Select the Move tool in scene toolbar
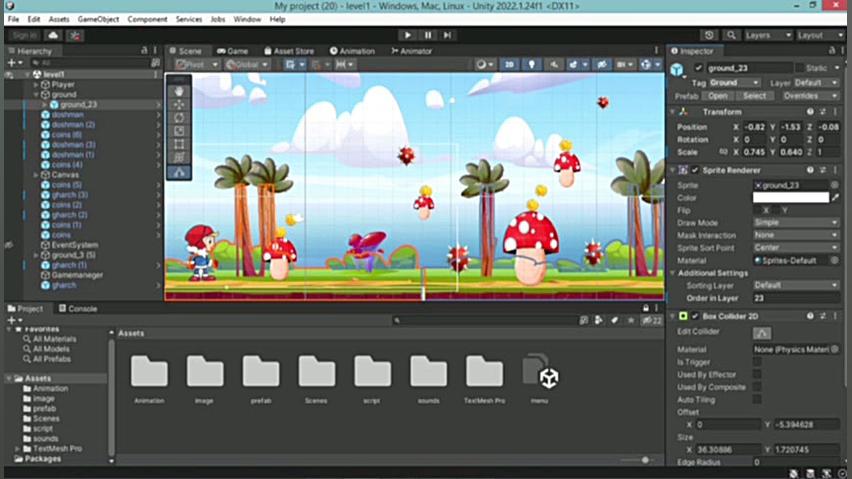852x479 pixels. (x=179, y=104)
